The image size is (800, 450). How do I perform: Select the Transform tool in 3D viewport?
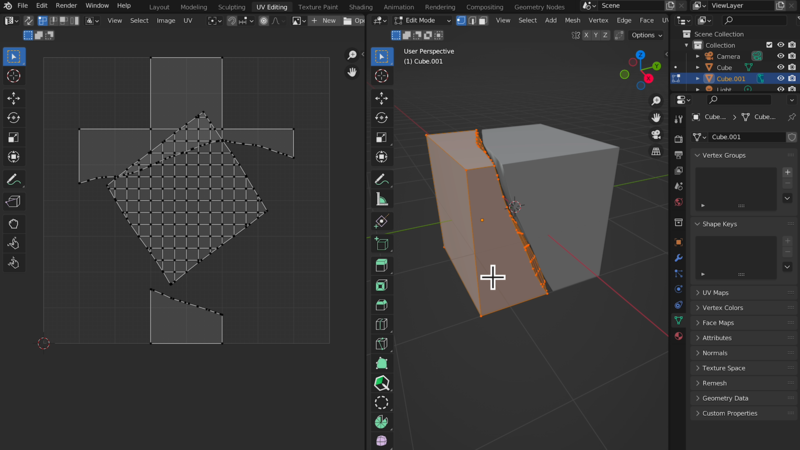(x=382, y=157)
